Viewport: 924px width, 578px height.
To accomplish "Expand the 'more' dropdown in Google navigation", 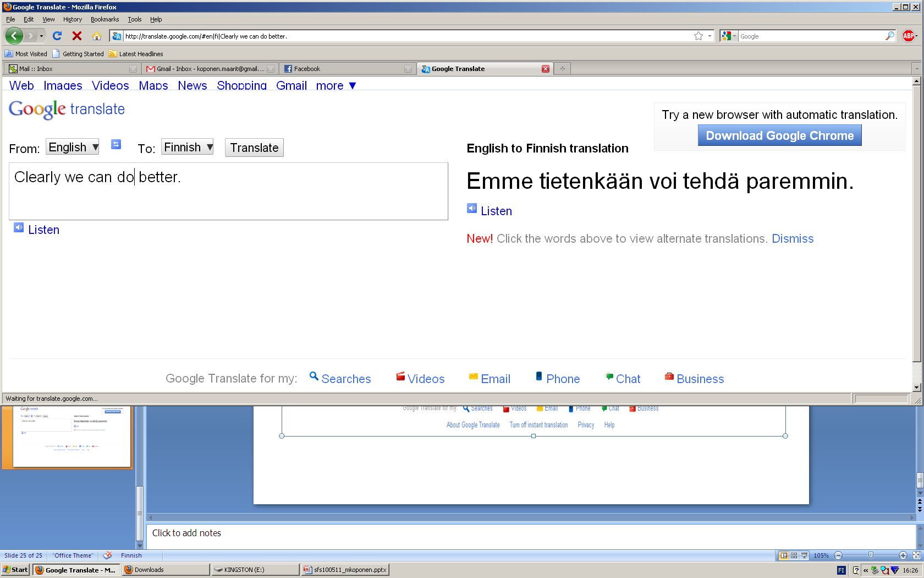I will coord(336,85).
